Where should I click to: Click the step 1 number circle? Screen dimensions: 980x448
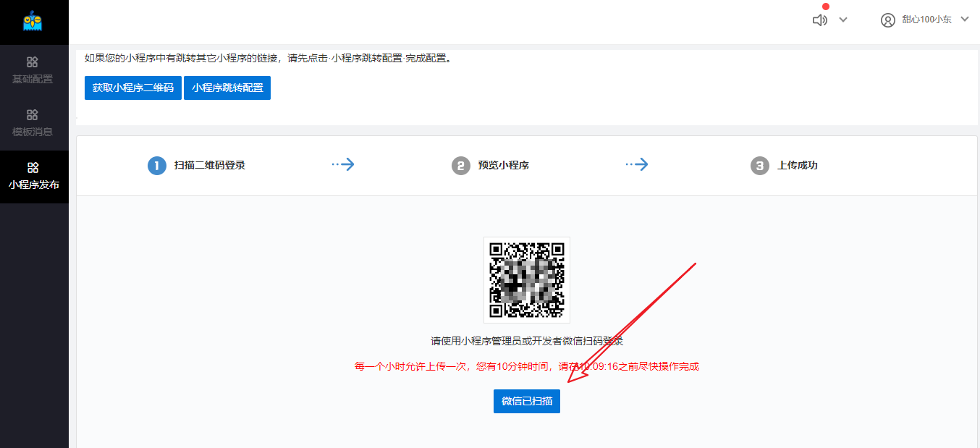(157, 166)
